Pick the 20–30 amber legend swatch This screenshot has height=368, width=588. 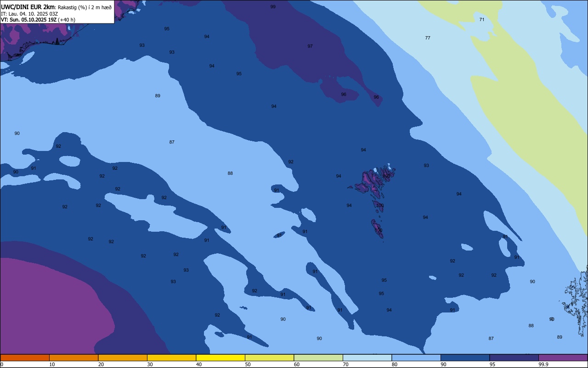(123, 357)
